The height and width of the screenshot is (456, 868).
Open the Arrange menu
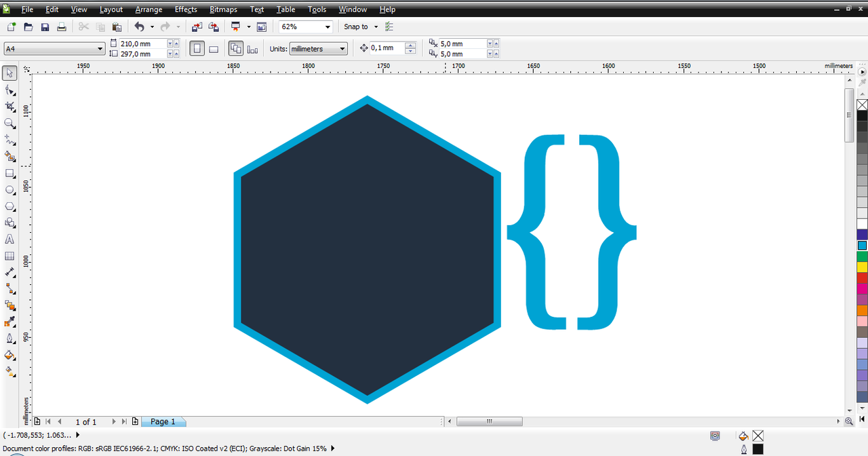click(x=149, y=9)
